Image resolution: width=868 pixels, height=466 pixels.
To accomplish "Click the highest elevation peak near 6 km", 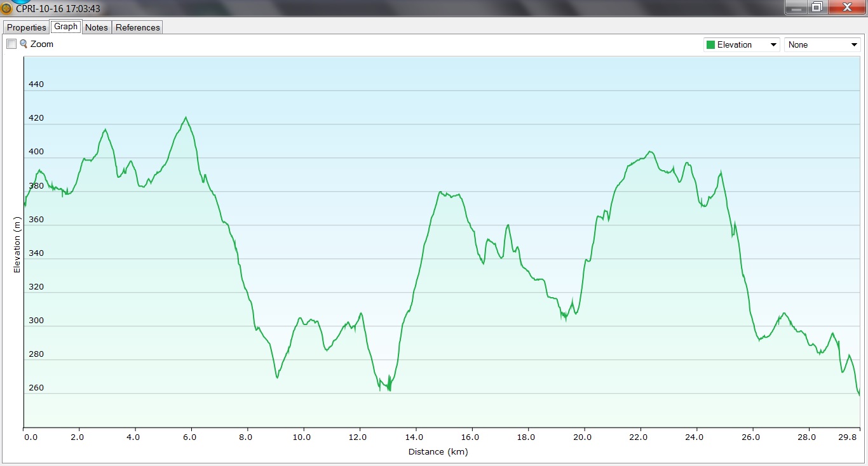I will (x=186, y=117).
